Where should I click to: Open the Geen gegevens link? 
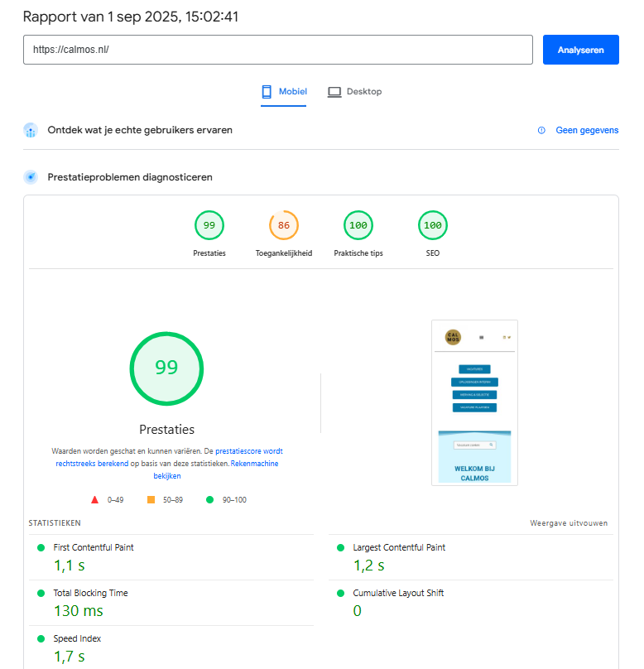point(586,130)
